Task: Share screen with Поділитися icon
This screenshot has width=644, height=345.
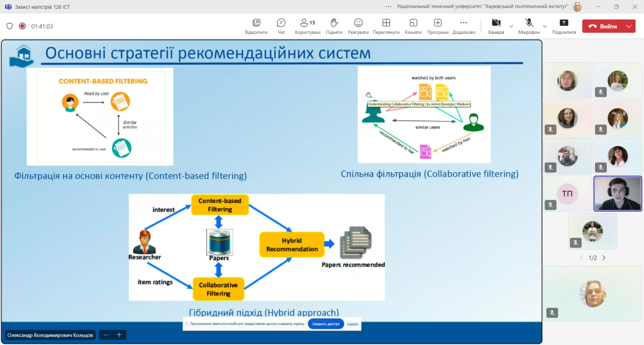Action: point(564,26)
